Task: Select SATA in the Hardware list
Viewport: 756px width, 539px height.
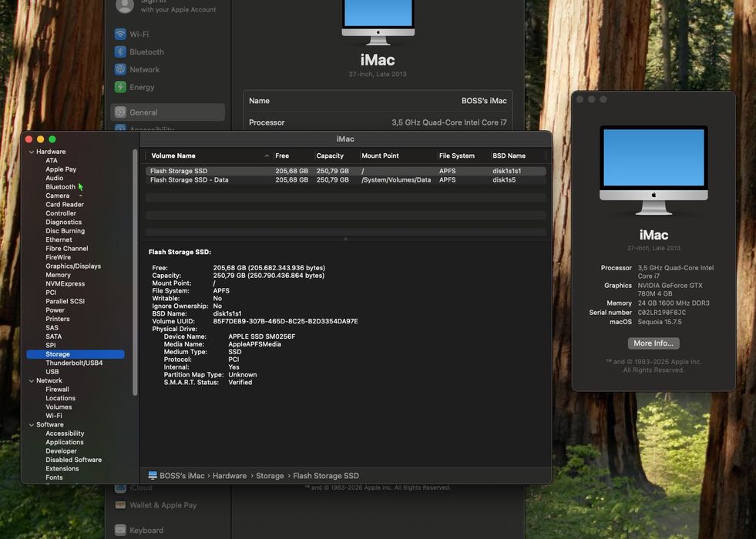Action: 53,336
